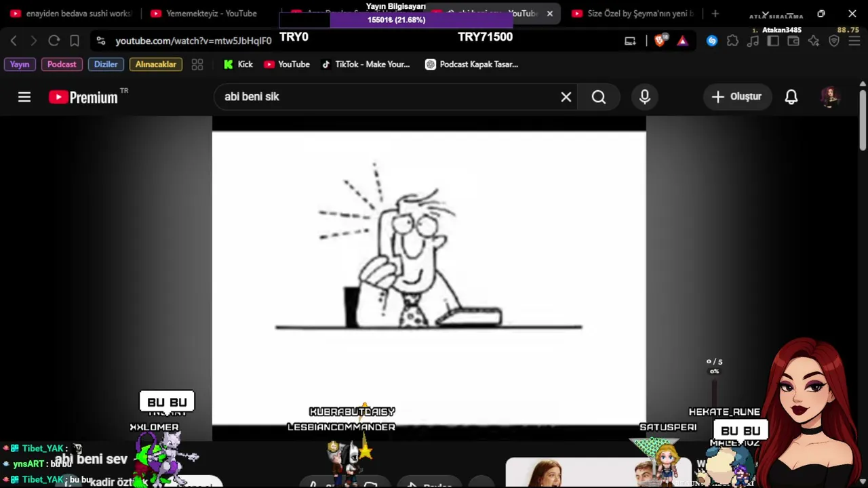The image size is (868, 488).
Task: Open YouTube notifications bell
Action: coord(791,97)
